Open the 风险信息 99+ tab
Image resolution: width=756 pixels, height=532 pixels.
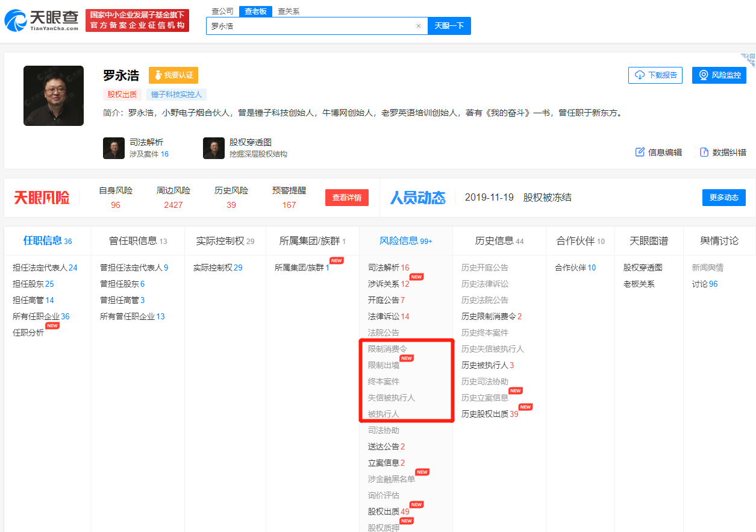click(x=406, y=241)
